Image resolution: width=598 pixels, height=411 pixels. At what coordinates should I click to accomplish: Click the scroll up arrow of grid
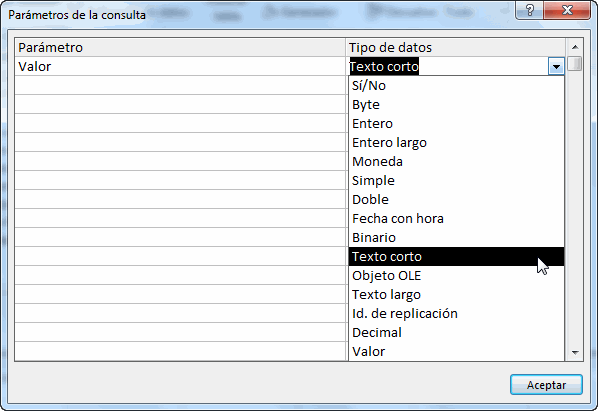point(575,47)
